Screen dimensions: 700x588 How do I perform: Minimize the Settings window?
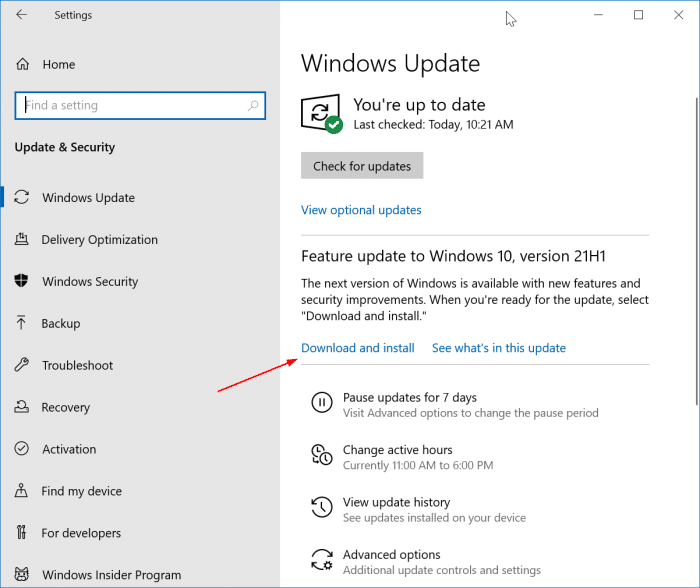598,15
